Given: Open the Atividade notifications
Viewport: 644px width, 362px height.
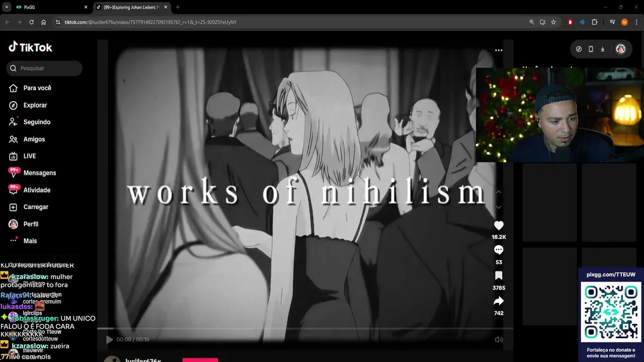Looking at the screenshot, I should pyautogui.click(x=30, y=190).
